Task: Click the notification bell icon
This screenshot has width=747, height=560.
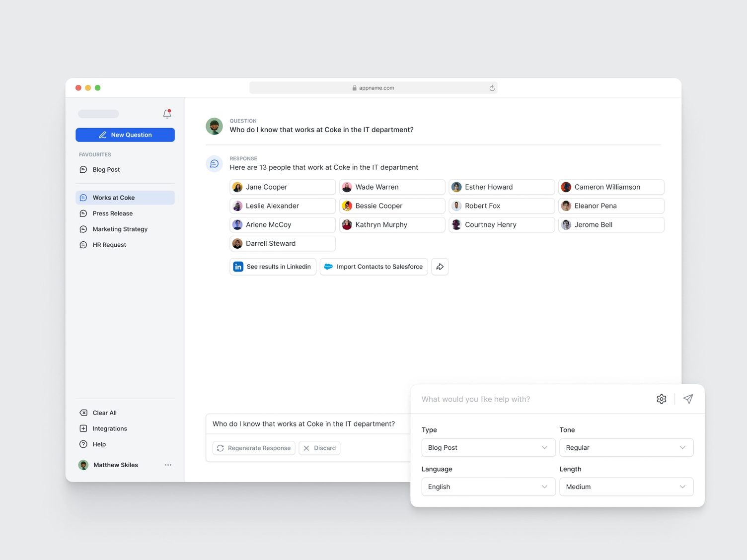Action: (167, 114)
